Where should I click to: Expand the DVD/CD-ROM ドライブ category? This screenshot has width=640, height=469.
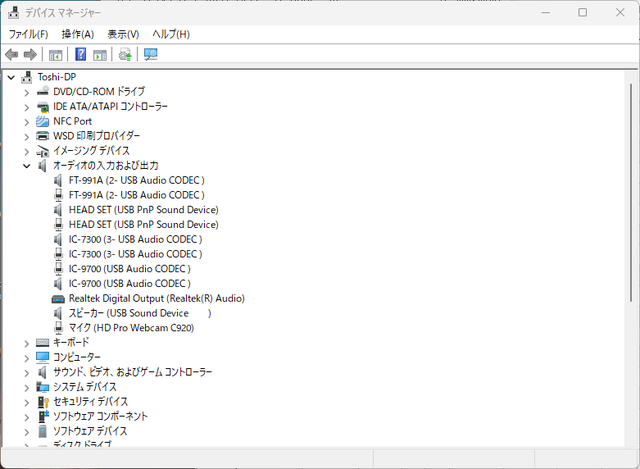27,93
